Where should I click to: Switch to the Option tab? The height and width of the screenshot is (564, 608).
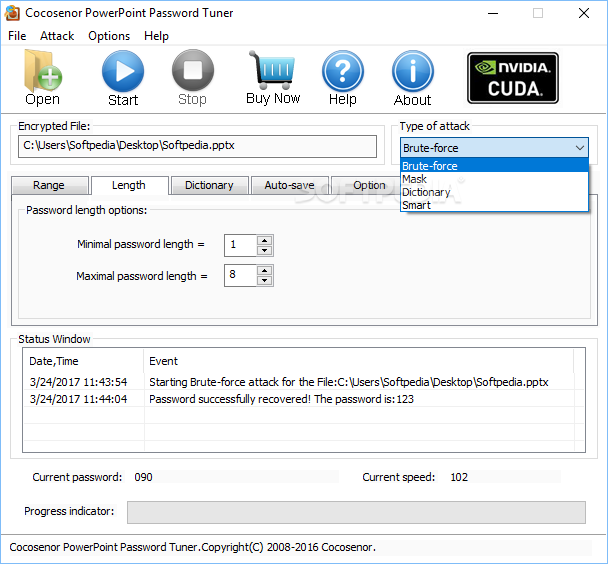[x=368, y=185]
